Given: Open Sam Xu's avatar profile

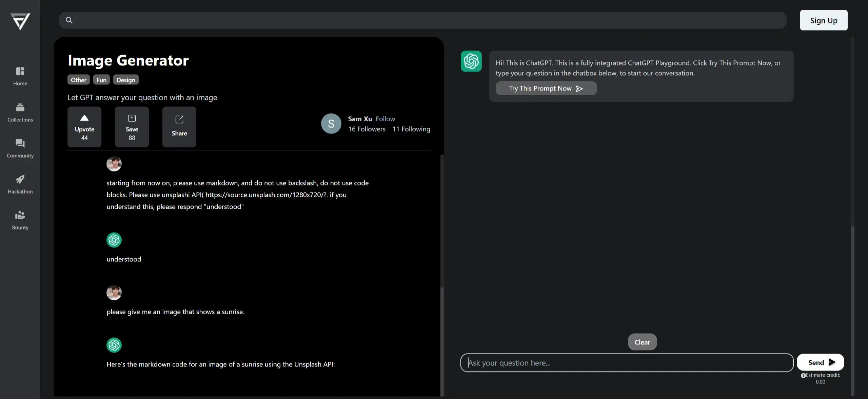Looking at the screenshot, I should 331,124.
